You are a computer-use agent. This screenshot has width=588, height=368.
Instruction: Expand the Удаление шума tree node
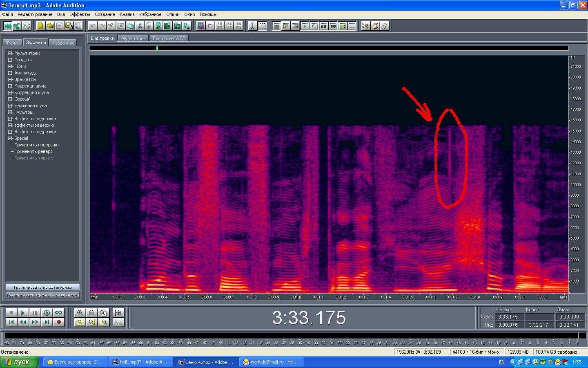[x=10, y=105]
